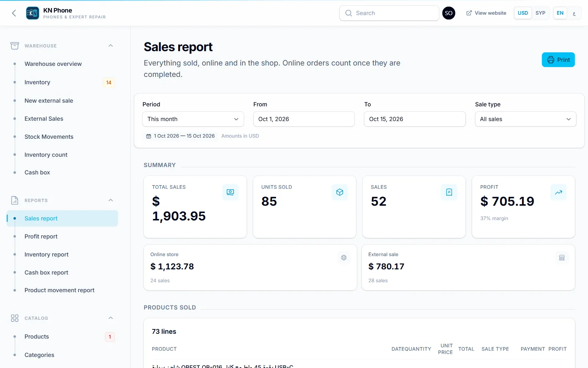Click the External sale shop icon

[562, 258]
